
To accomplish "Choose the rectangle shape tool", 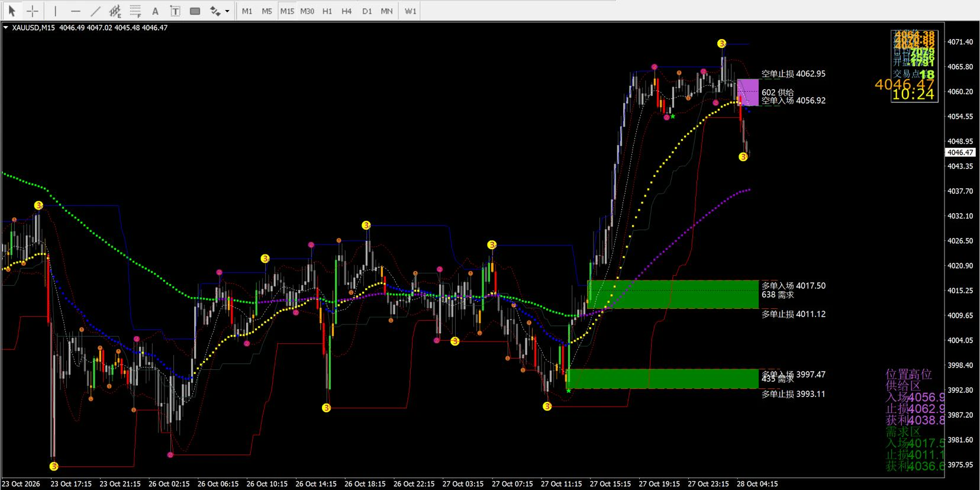I will (x=195, y=11).
